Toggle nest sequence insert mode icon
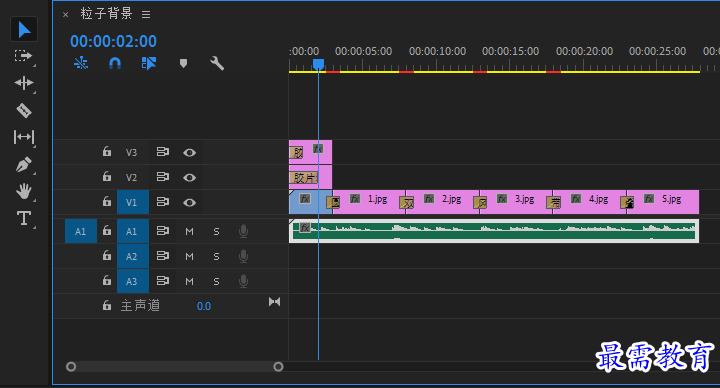The width and height of the screenshot is (720, 388). point(81,63)
